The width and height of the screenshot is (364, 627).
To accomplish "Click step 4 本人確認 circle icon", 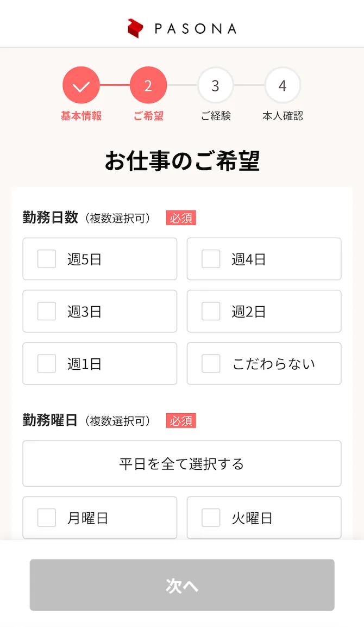I will pyautogui.click(x=283, y=85).
